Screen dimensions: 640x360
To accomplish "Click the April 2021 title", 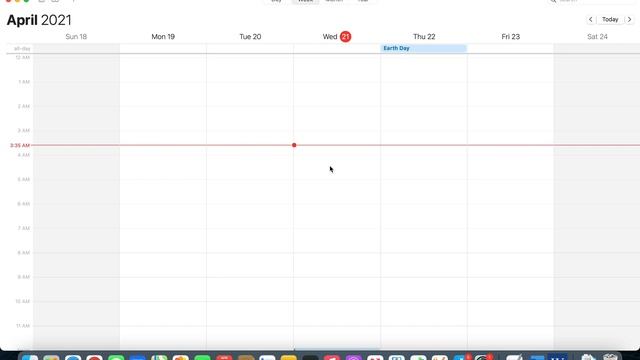I will pos(39,20).
